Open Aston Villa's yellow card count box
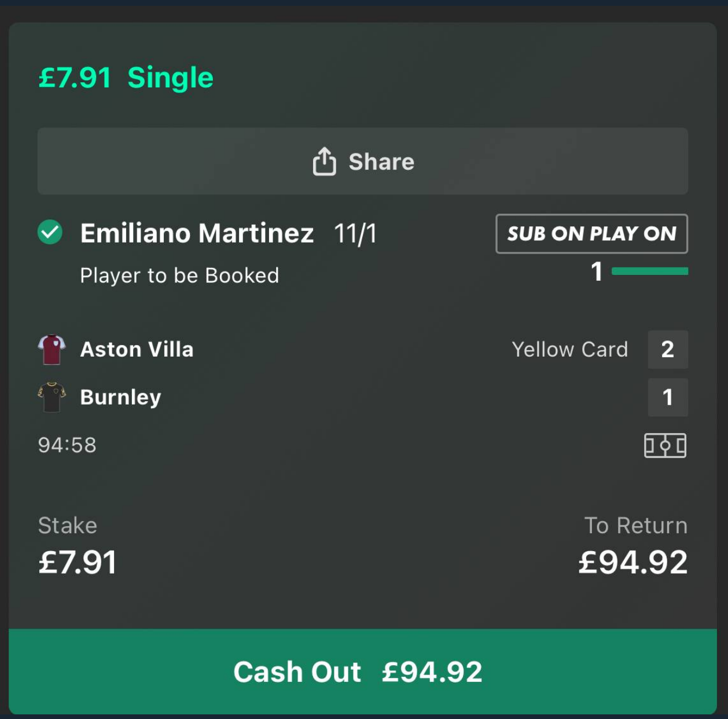Screen dimensions: 728x719 click(668, 349)
